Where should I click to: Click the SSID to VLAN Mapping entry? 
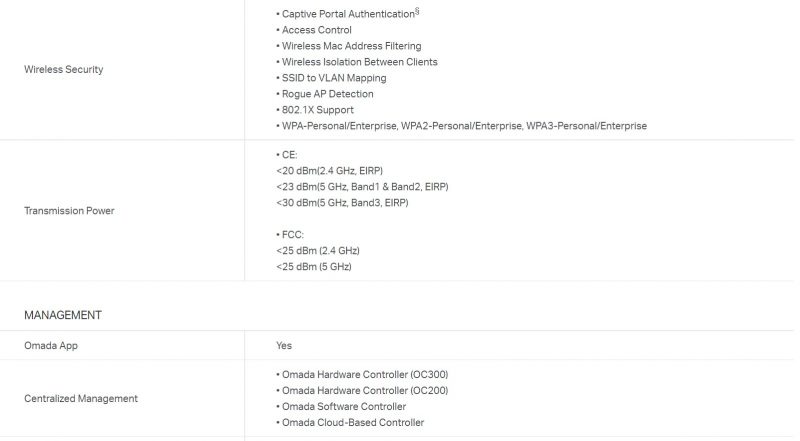334,78
